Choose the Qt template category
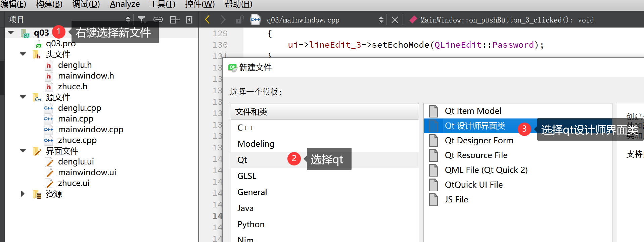 (324, 160)
